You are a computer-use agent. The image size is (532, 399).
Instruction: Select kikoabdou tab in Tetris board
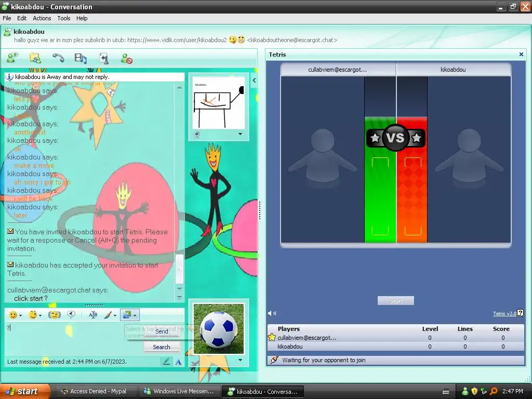[x=453, y=70]
